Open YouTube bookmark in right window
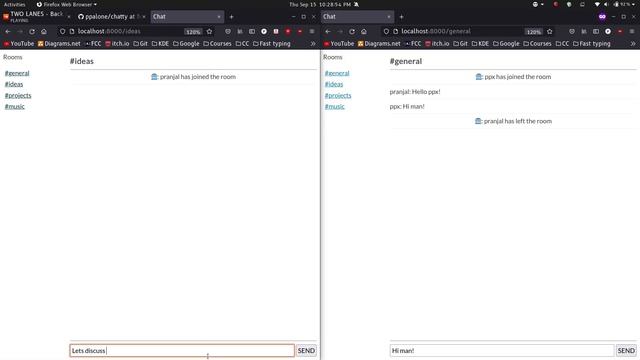This screenshot has height=360, width=640. pos(339,44)
